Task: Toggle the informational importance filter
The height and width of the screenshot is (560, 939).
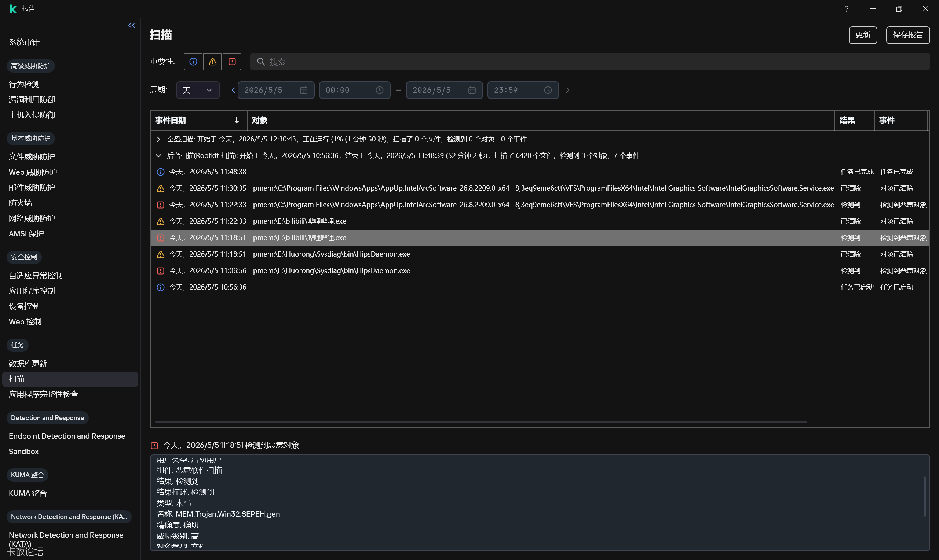Action: [x=193, y=62]
